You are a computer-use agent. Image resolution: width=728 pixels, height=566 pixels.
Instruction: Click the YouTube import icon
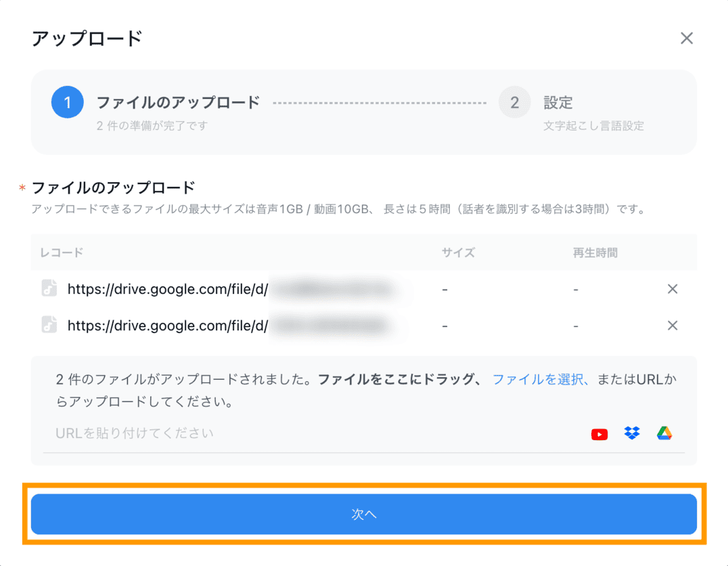pyautogui.click(x=599, y=434)
